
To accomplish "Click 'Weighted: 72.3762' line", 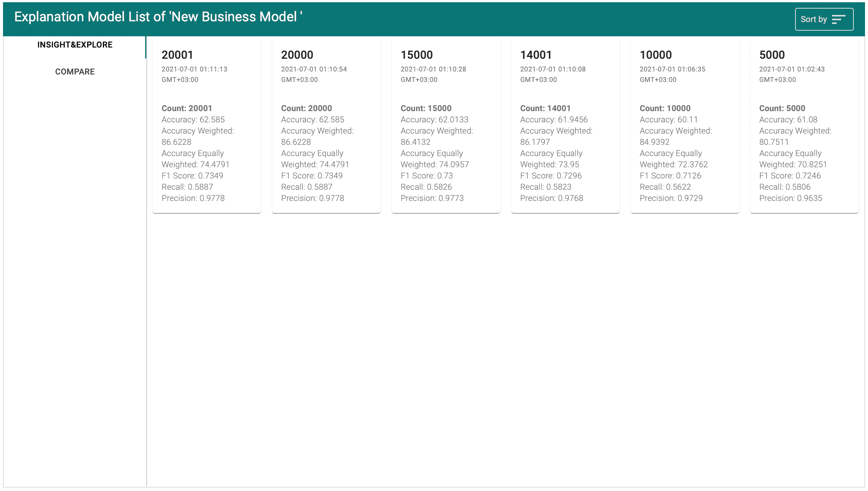I will coord(674,165).
